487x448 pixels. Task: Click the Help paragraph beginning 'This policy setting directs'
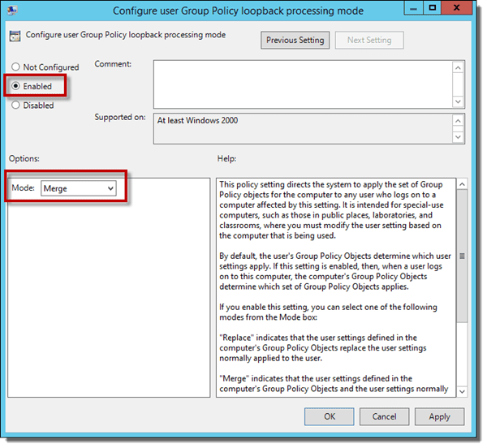(x=331, y=210)
